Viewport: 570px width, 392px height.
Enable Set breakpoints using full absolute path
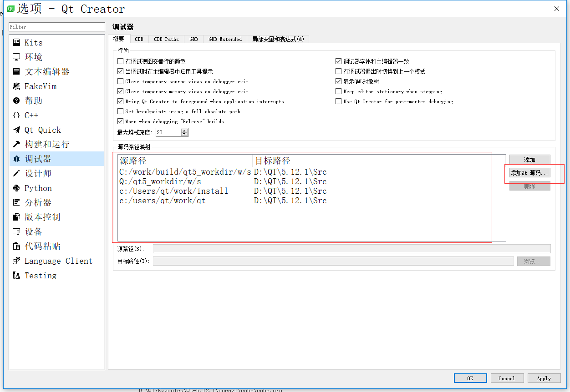point(121,111)
